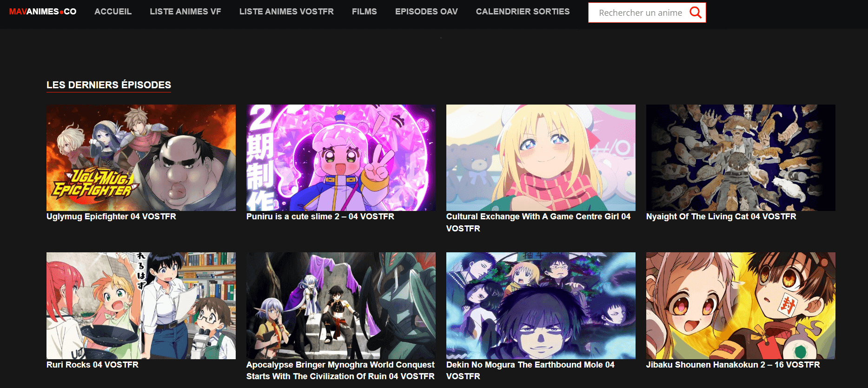Open the Dekin No Mogura thumbnail
The height and width of the screenshot is (388, 868).
click(x=541, y=305)
